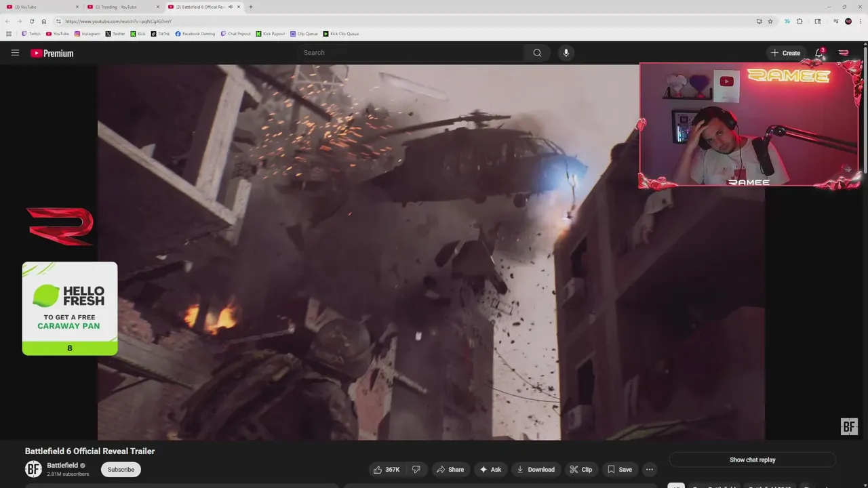Save the video to a playlist
The width and height of the screenshot is (868, 488).
[x=620, y=470]
